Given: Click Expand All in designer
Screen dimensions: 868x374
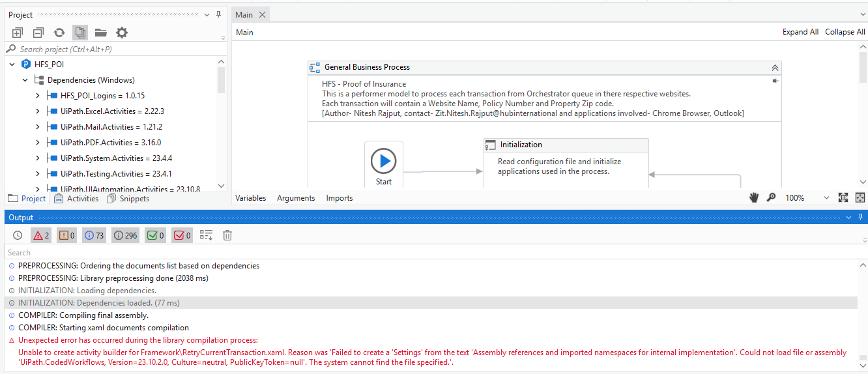Looking at the screenshot, I should [800, 32].
